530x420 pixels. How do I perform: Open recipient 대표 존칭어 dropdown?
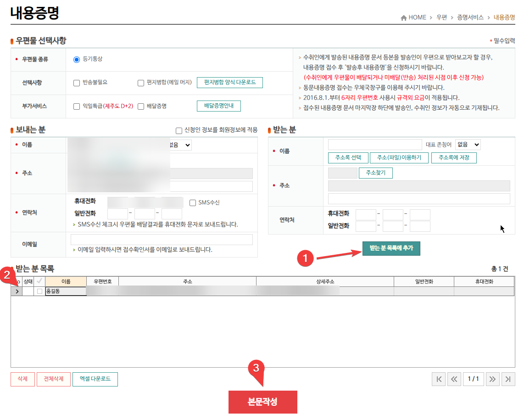point(468,145)
